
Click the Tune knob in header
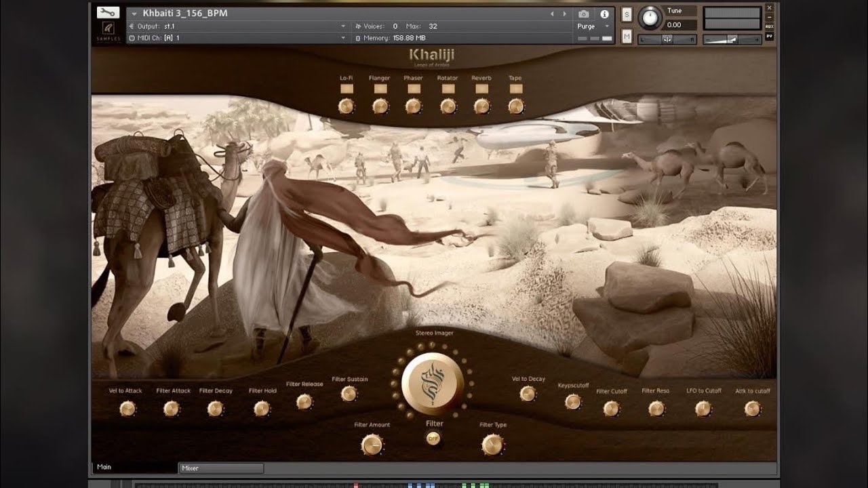[650, 18]
